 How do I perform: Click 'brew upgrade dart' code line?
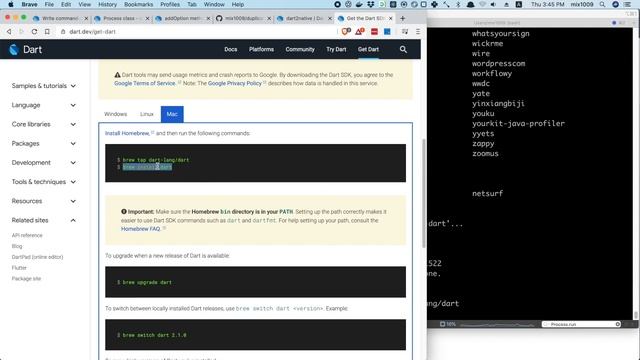(147, 282)
